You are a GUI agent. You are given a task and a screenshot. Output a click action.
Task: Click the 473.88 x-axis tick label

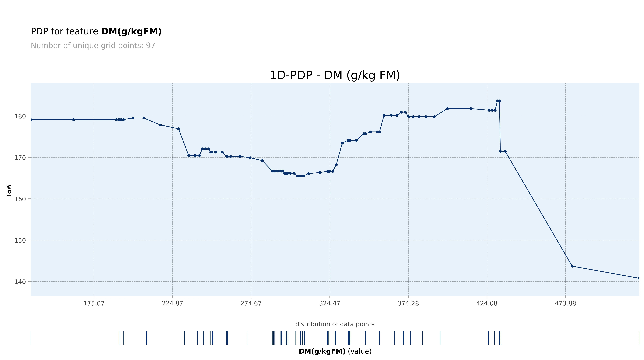click(565, 303)
